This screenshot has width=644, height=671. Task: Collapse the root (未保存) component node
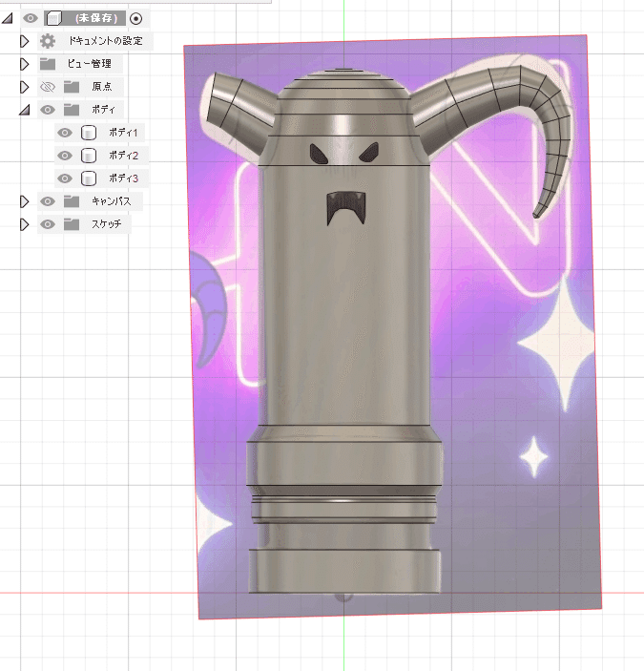[x=8, y=18]
